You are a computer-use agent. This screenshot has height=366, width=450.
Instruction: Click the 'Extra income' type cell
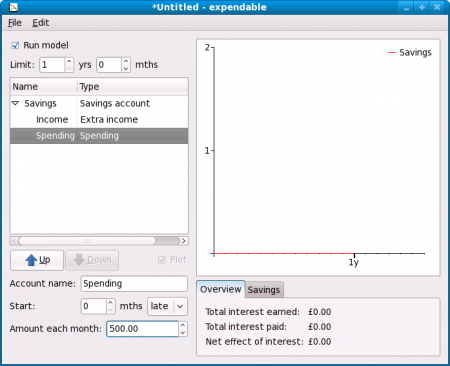[109, 119]
